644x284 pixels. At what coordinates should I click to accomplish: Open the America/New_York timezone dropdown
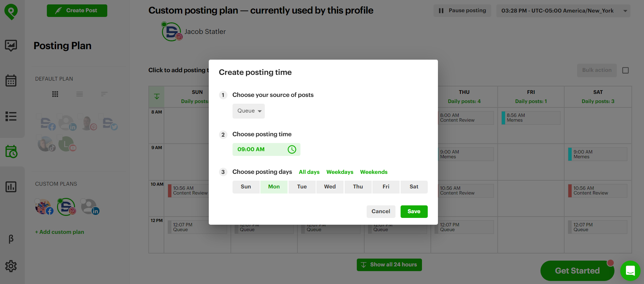pyautogui.click(x=563, y=11)
